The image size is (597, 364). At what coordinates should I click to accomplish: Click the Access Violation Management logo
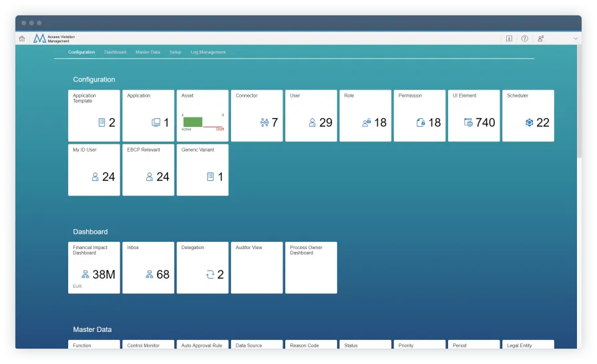pyautogui.click(x=40, y=39)
